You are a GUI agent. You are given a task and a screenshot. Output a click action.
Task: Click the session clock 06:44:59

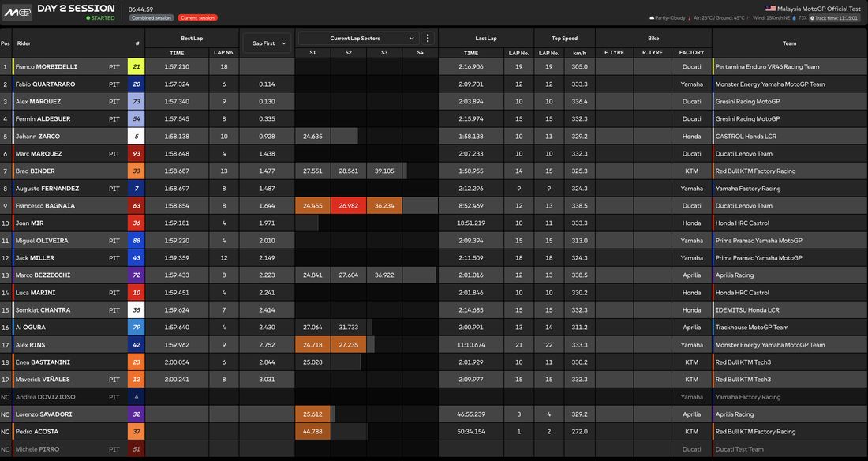[x=140, y=9]
